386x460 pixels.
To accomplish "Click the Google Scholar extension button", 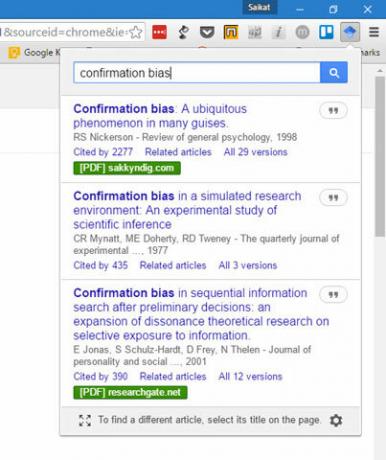I will tap(350, 32).
